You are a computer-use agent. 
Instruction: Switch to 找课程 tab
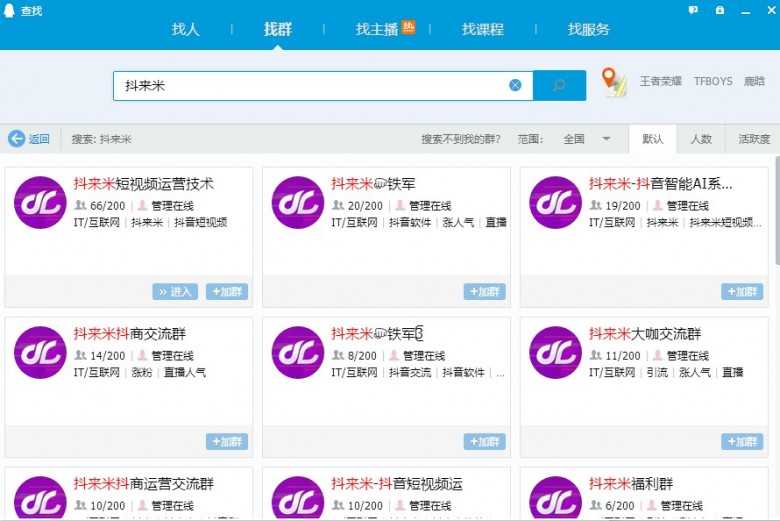(483, 29)
